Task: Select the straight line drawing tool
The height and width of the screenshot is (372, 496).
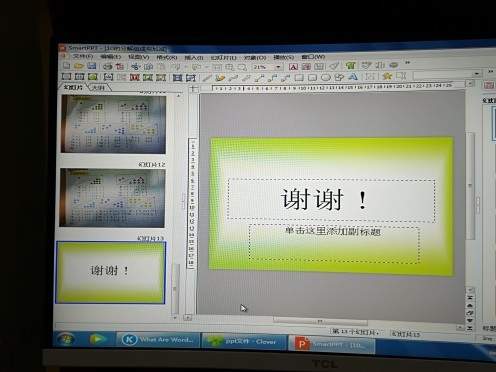Action: [x=207, y=78]
